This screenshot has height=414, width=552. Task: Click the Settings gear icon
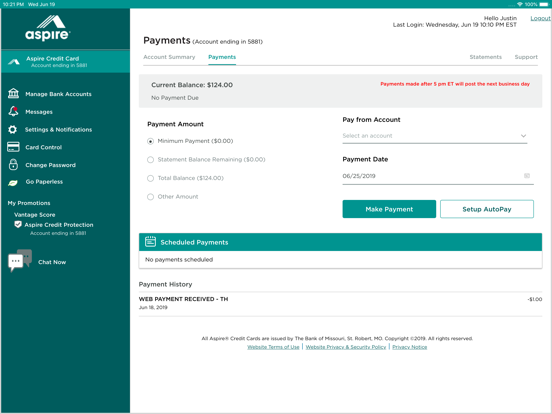tap(12, 130)
